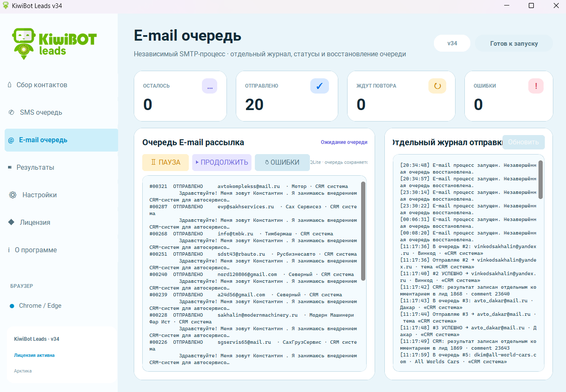Select queue row #00239 a24d56@gmail.com
Viewport: 566px width, 392px height.
[253, 301]
